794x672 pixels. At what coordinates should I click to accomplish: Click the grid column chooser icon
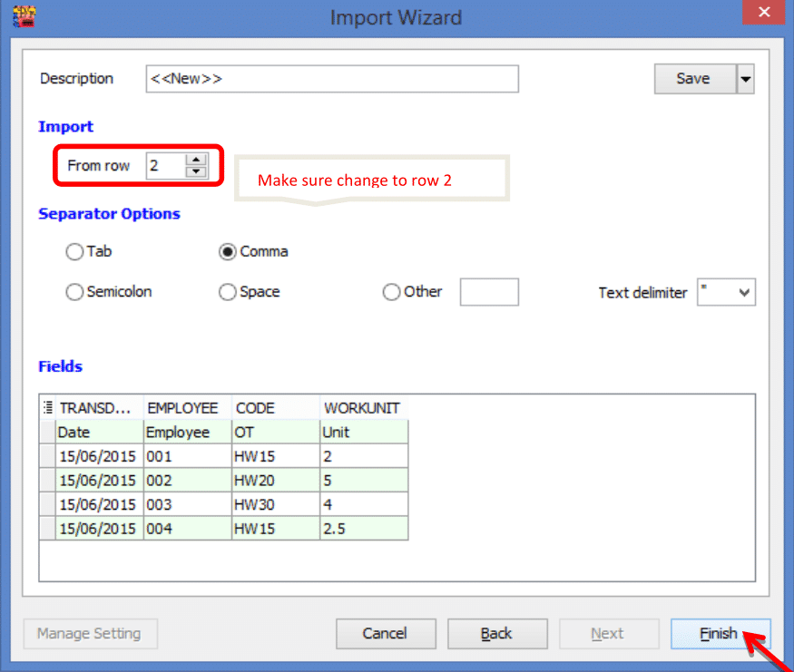47,408
